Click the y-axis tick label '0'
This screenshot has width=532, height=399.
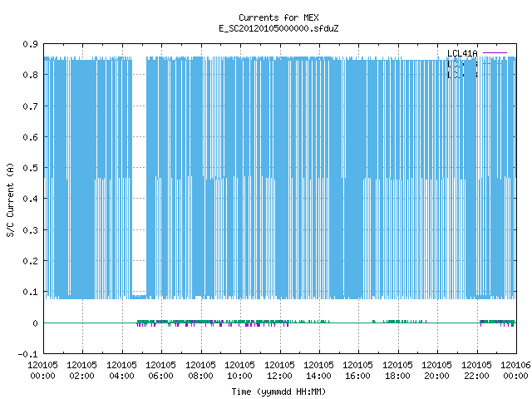click(35, 323)
